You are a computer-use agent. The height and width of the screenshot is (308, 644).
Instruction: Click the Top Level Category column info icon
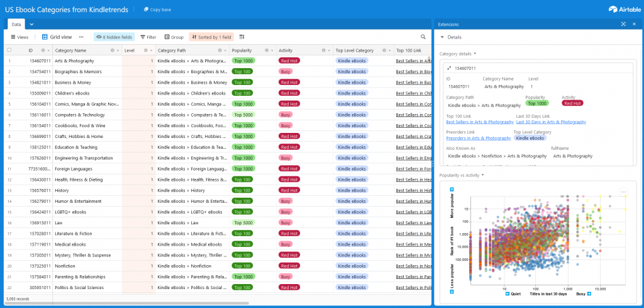click(x=384, y=50)
